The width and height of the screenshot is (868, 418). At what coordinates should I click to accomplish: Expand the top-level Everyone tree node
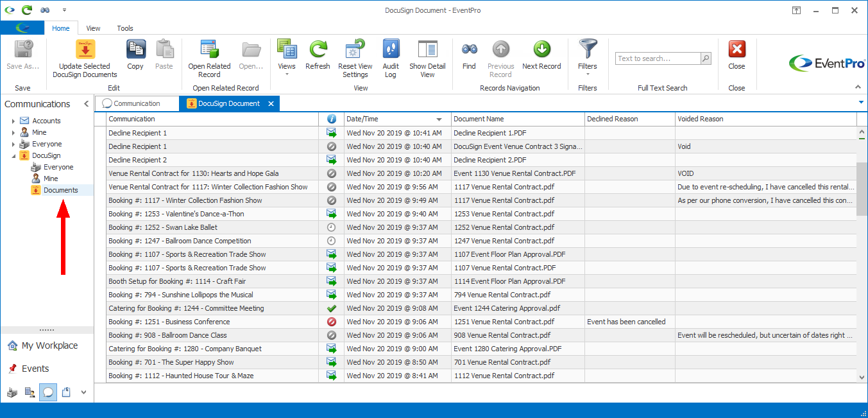13,144
